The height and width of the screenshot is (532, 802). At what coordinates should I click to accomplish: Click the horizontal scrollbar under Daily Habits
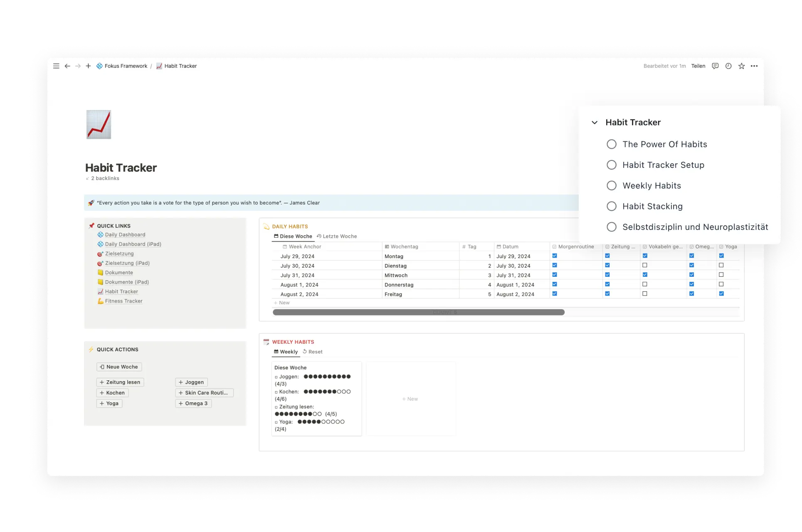pyautogui.click(x=418, y=312)
